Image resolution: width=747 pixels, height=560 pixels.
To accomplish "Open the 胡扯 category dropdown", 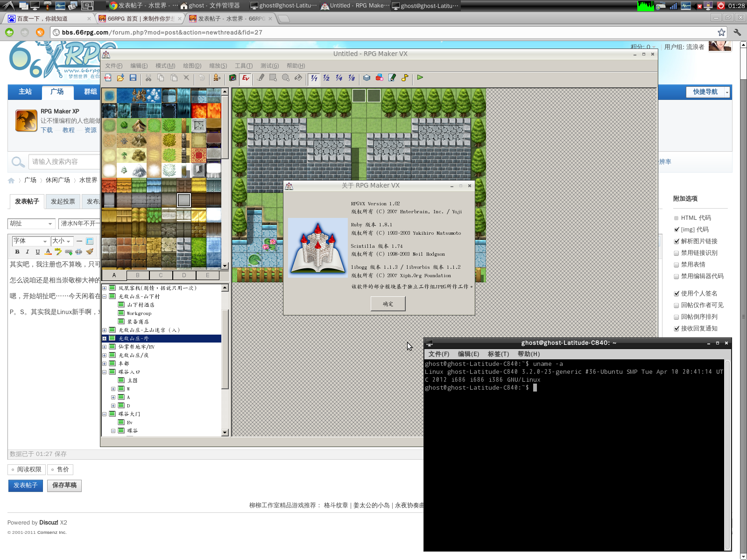I will point(31,224).
